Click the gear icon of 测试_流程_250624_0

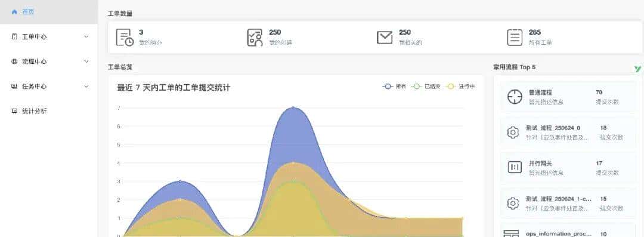pos(513,133)
